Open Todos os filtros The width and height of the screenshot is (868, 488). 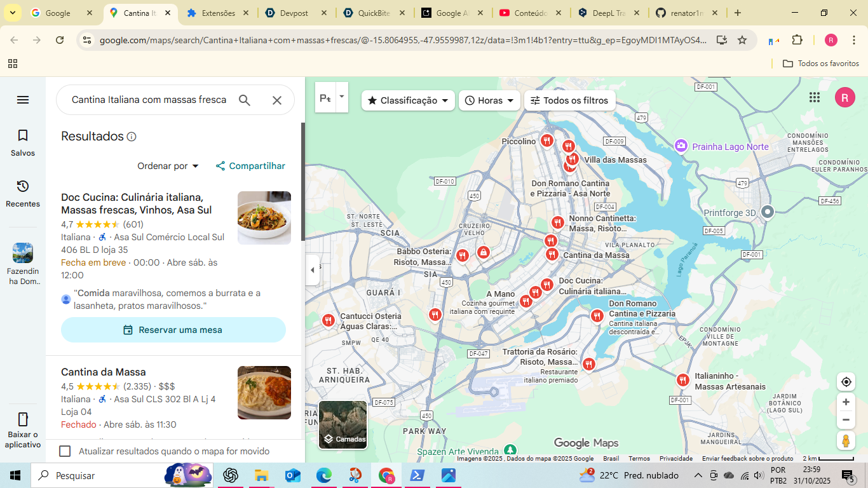(x=569, y=100)
